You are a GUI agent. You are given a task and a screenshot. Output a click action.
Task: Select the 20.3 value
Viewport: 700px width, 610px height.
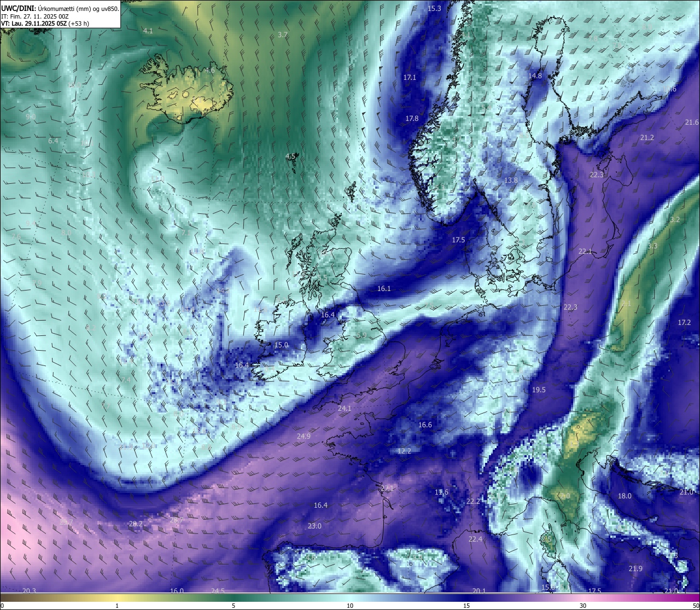tap(29, 591)
